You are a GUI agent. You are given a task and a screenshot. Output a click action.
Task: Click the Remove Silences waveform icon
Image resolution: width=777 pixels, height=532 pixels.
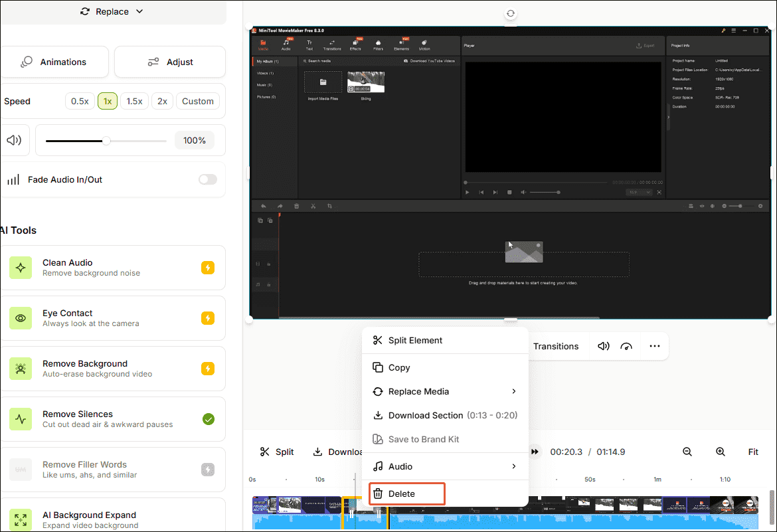pos(21,419)
